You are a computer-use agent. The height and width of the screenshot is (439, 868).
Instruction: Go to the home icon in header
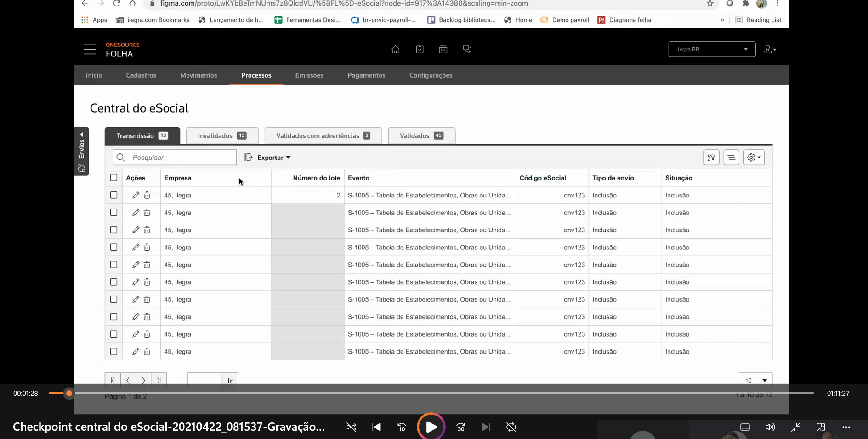[395, 49]
